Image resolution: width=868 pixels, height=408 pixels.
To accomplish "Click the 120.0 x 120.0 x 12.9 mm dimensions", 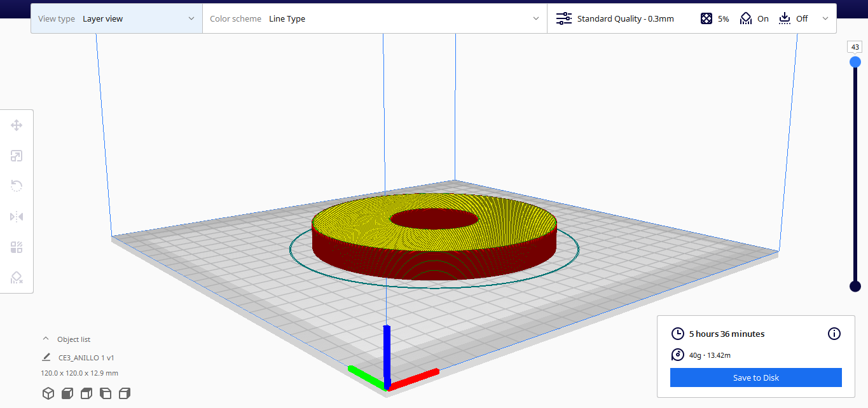I will click(x=79, y=373).
